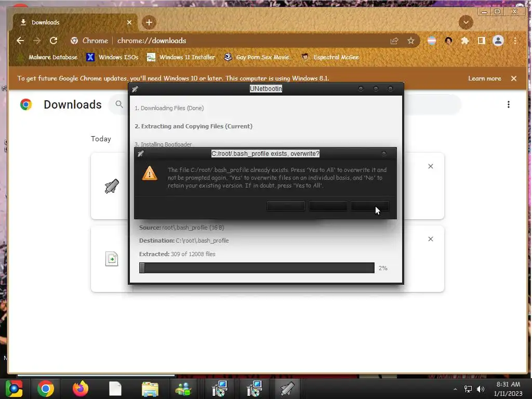The height and width of the screenshot is (399, 532).
Task: Select the Downloads tab
Action: pos(75,22)
